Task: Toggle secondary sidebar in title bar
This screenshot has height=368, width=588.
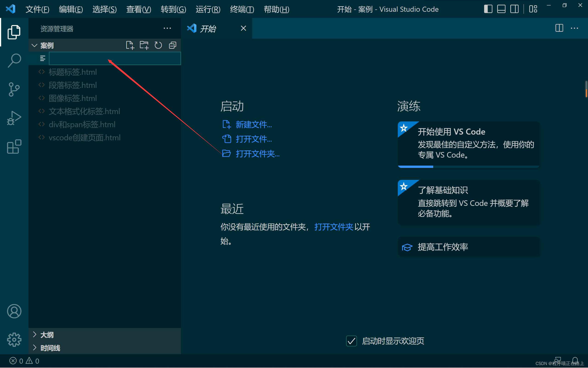Action: (514, 9)
